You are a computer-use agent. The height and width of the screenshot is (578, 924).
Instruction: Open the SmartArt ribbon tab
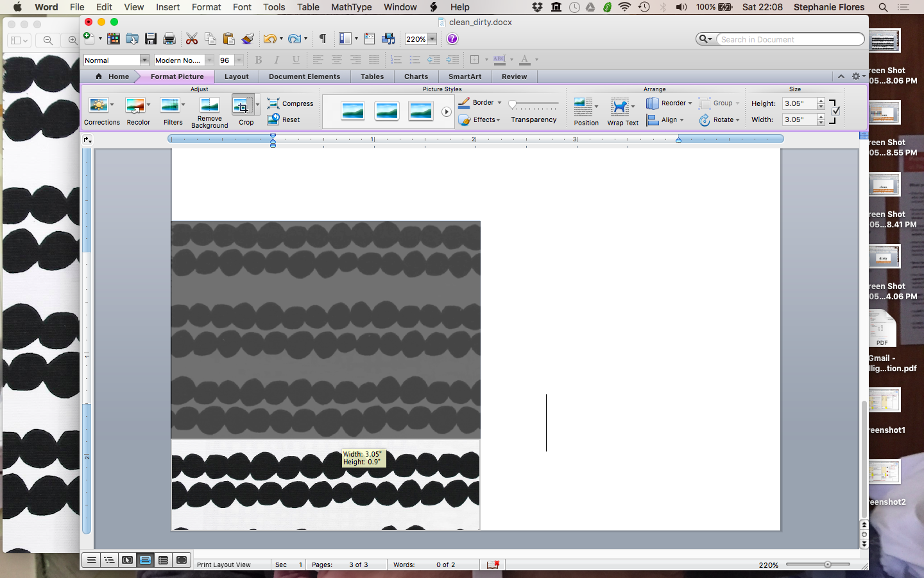pos(465,76)
